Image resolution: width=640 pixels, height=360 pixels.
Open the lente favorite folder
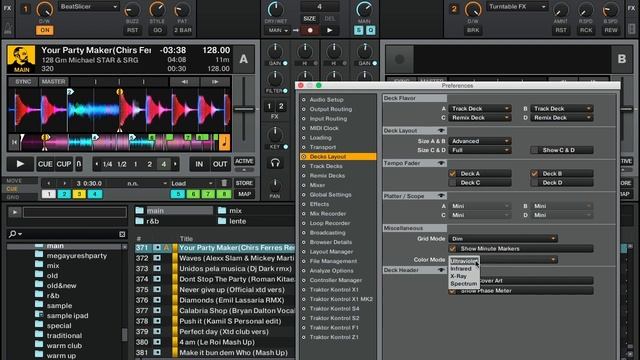(x=233, y=221)
